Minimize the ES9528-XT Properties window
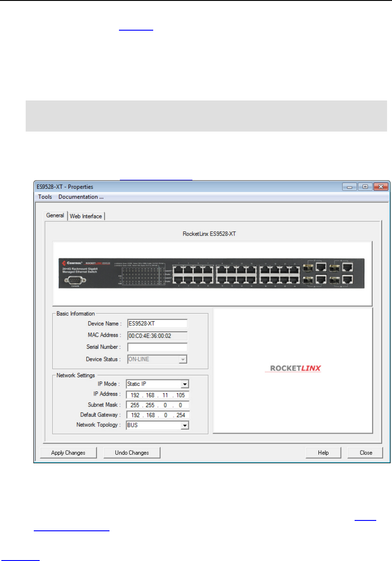392x561 pixels. point(351,187)
